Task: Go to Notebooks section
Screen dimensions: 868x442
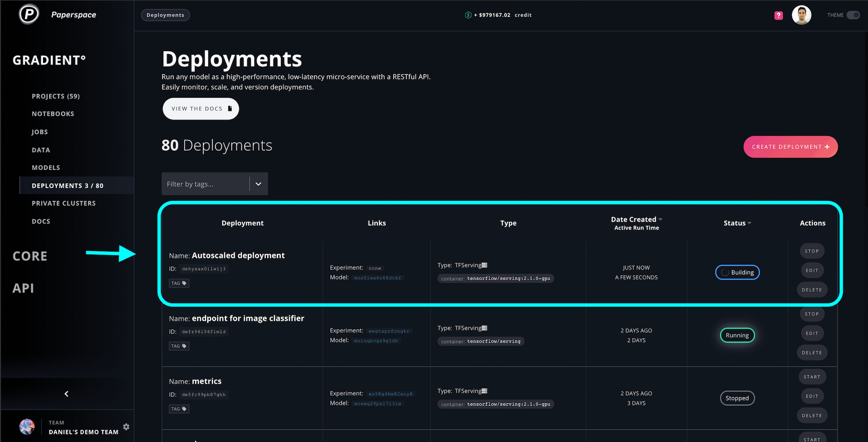Action: click(x=53, y=114)
